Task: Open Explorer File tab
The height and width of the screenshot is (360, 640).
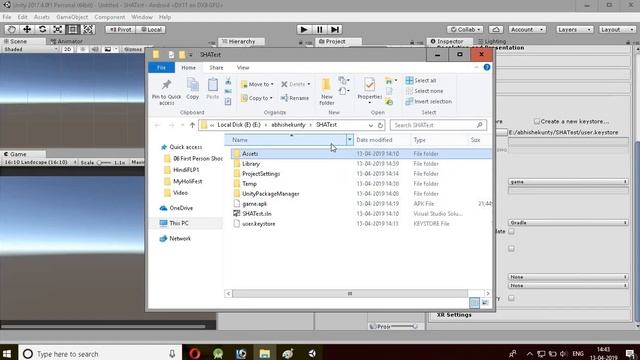Action: tap(162, 68)
